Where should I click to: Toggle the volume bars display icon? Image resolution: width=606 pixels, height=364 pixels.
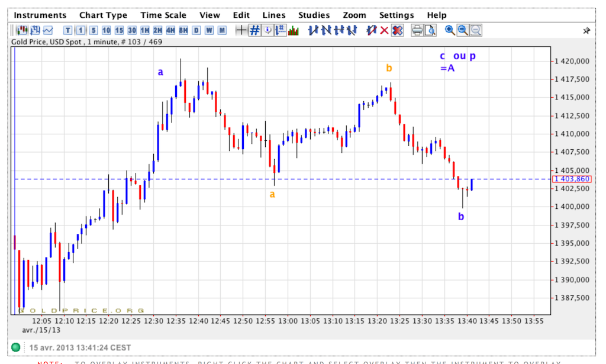pyautogui.click(x=293, y=30)
